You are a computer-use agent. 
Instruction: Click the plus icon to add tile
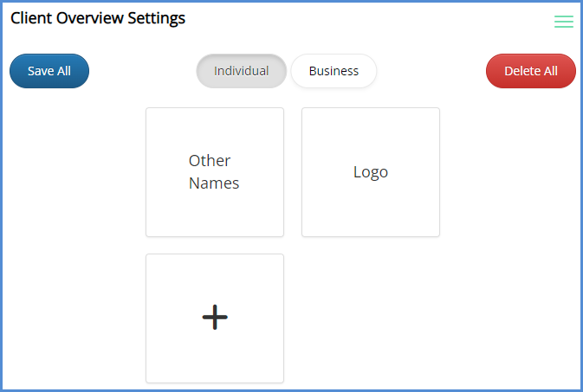(215, 318)
